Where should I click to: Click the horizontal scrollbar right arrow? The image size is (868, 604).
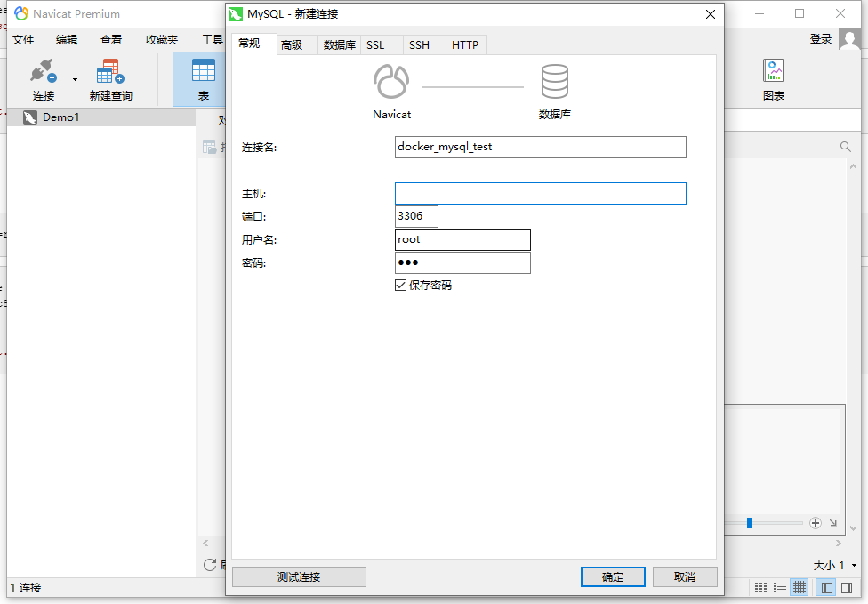pos(838,544)
